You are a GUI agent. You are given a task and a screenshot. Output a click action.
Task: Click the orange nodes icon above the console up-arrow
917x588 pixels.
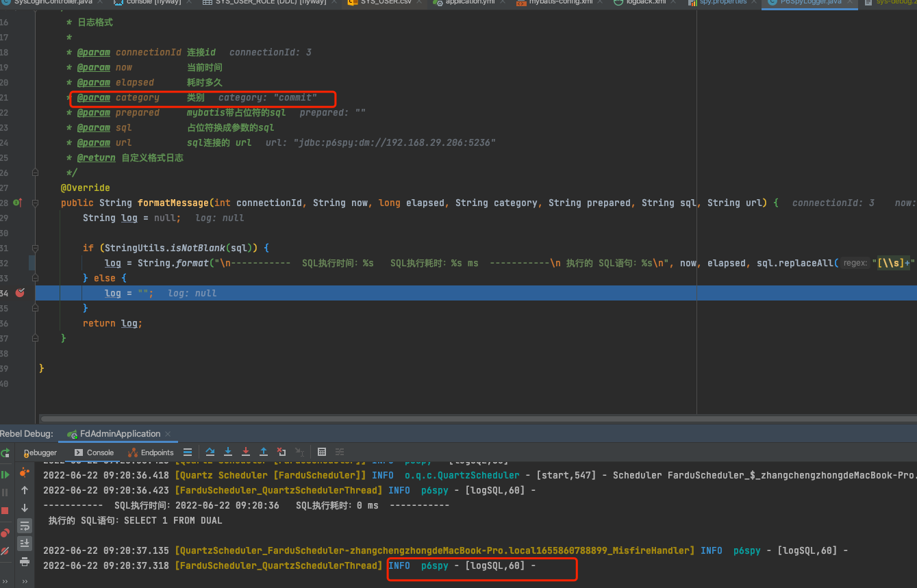[25, 472]
